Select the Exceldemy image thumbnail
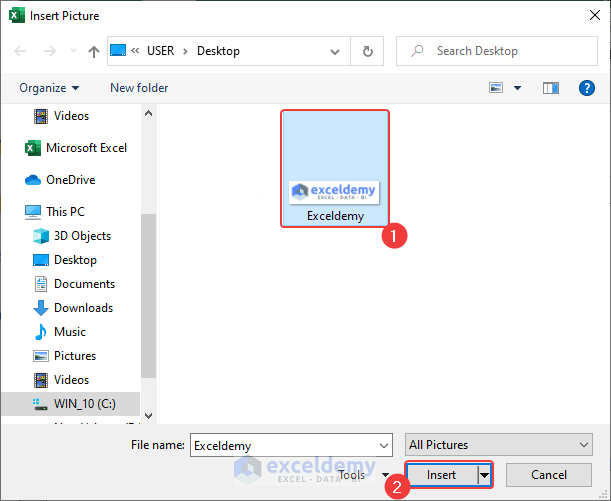The image size is (611, 501). 334,192
